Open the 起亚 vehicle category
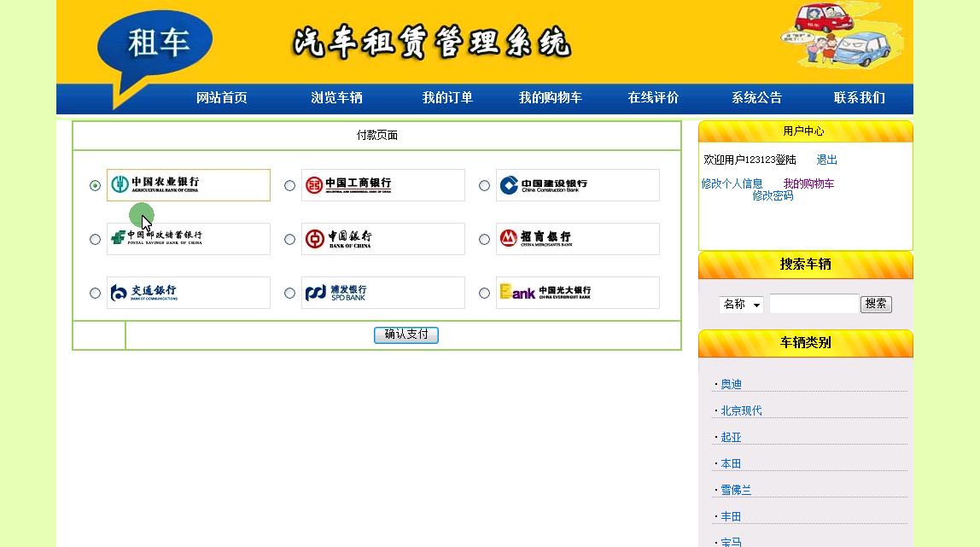980x547 pixels. point(732,437)
